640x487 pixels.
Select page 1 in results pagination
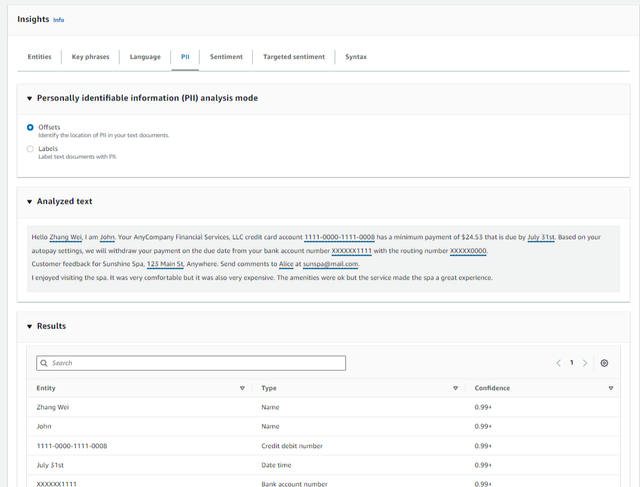(572, 363)
